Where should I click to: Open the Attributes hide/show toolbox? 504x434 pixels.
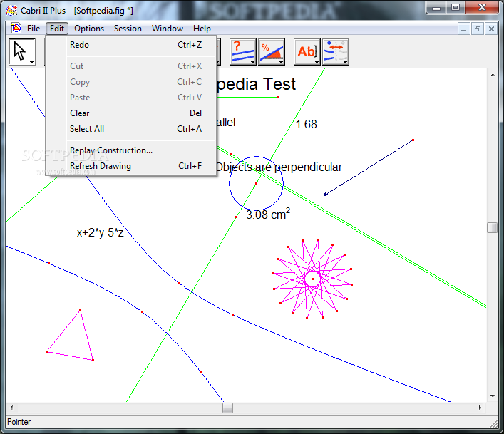coord(336,52)
